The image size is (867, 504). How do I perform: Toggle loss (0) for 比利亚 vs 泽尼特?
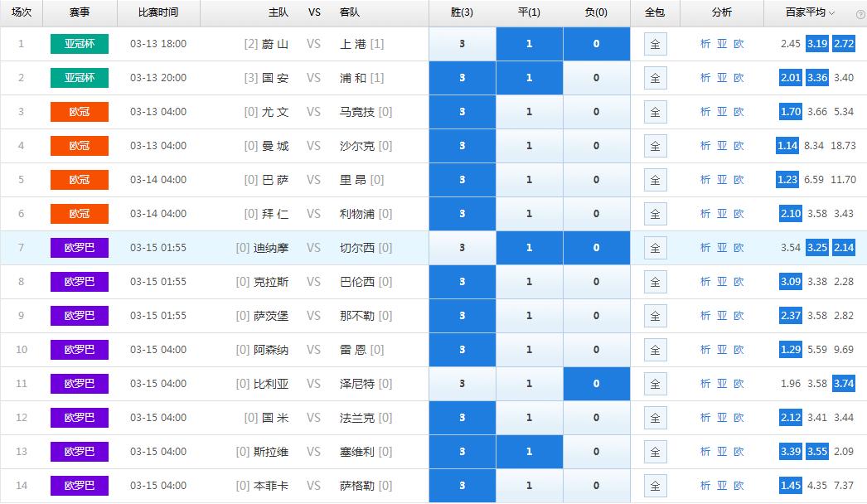597,384
